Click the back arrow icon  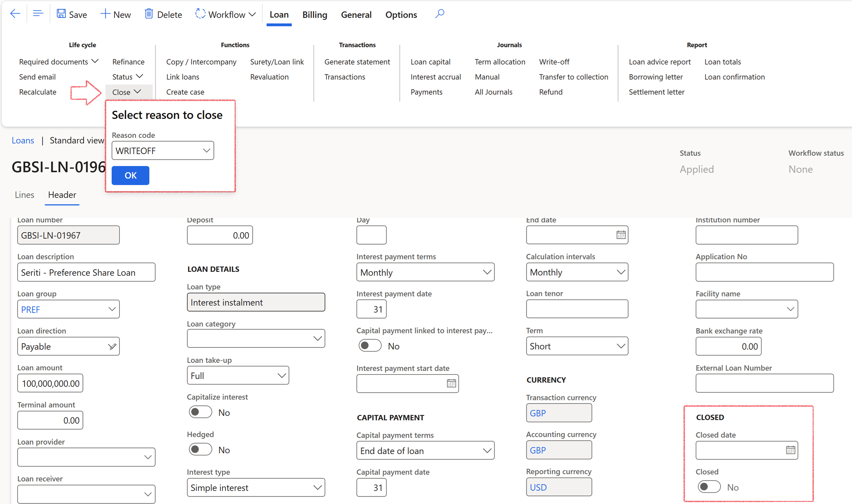pos(15,14)
